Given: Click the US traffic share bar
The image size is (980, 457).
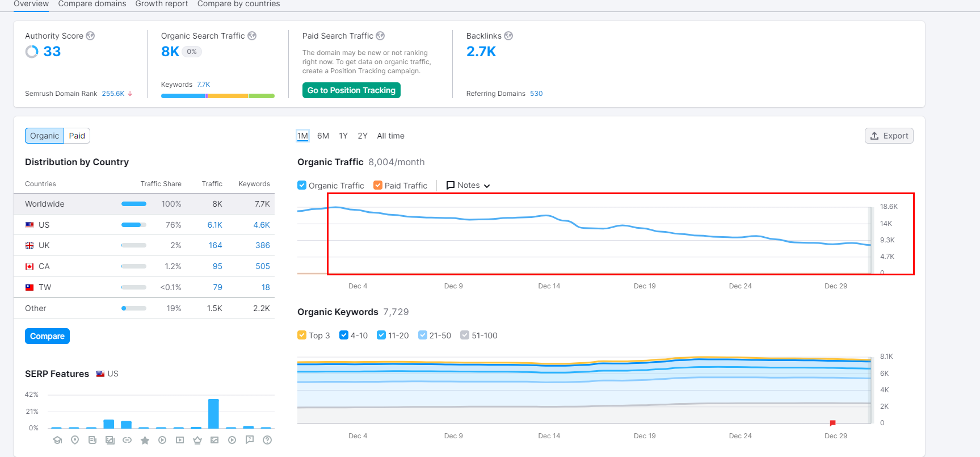Looking at the screenshot, I should click(134, 225).
